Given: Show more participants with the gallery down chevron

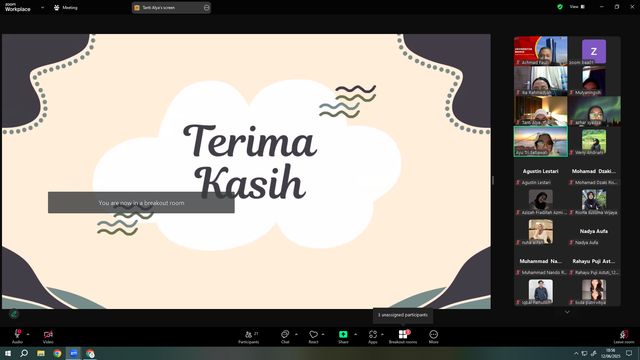Looking at the screenshot, I should 567,312.
